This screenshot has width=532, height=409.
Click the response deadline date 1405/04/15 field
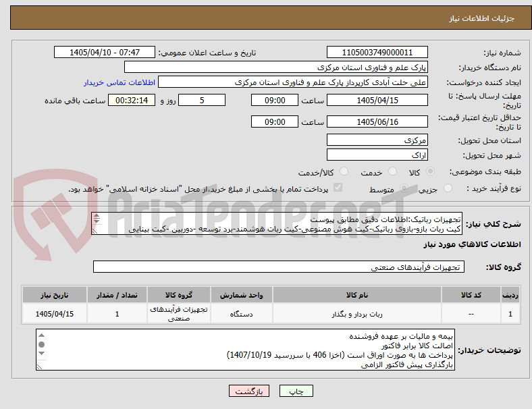[377, 100]
